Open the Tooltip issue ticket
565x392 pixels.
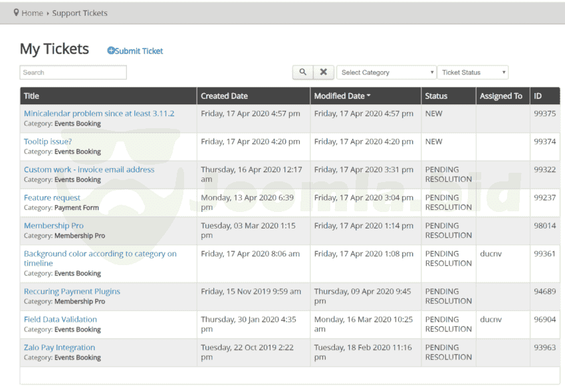point(48,142)
